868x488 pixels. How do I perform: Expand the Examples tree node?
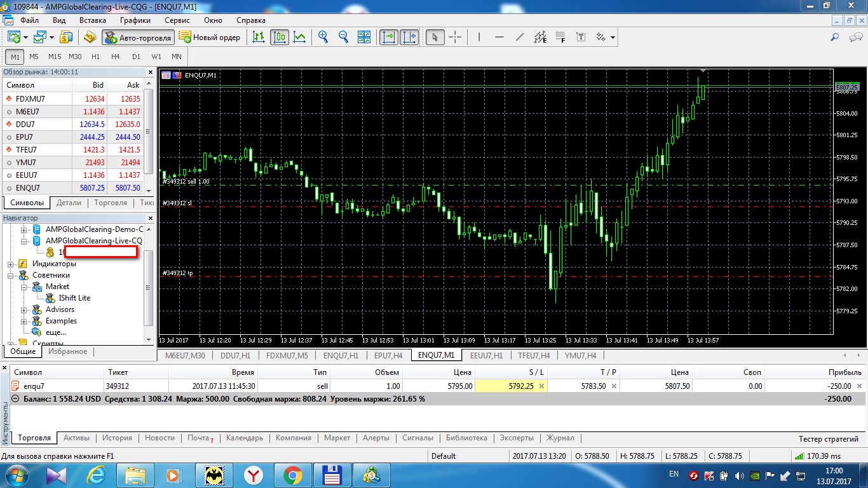25,321
